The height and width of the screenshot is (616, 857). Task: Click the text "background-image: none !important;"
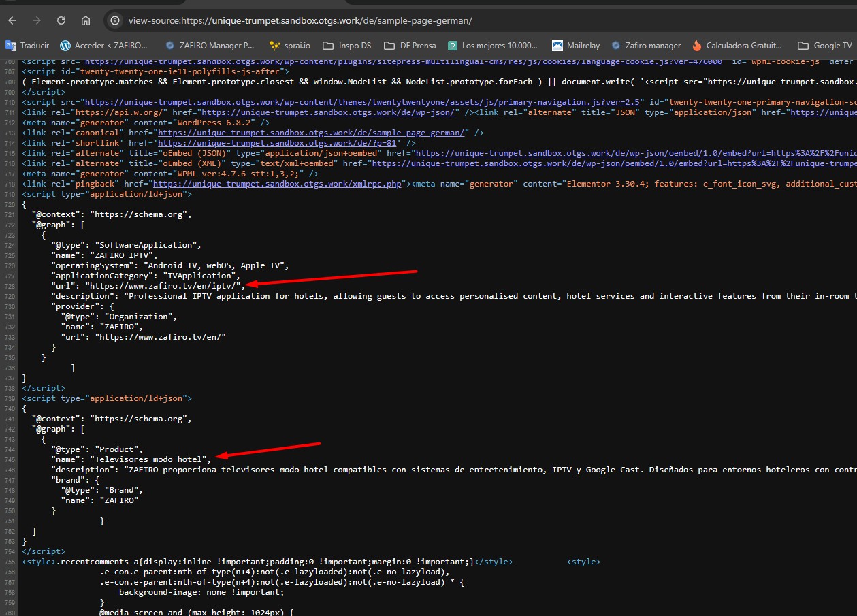(x=201, y=592)
